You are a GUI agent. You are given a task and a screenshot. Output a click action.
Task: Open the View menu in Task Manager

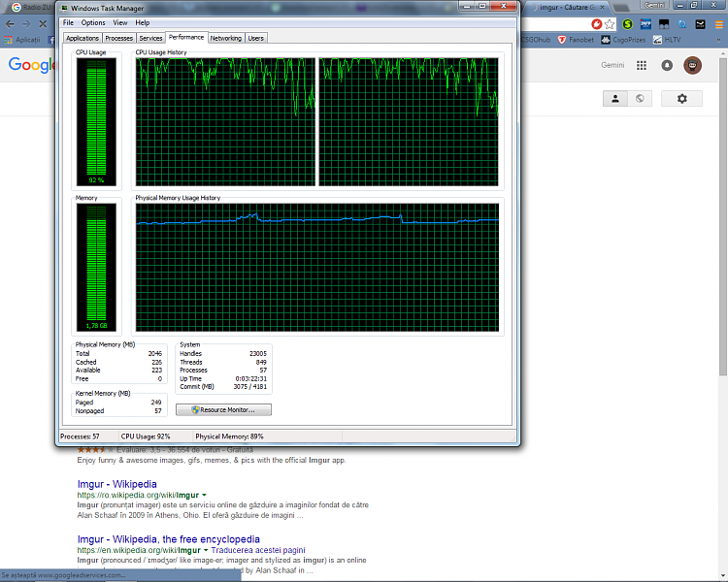point(119,22)
